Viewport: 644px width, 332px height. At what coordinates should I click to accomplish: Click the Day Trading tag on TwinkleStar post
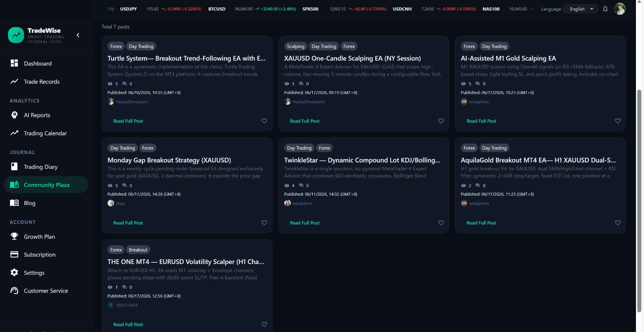tap(299, 148)
